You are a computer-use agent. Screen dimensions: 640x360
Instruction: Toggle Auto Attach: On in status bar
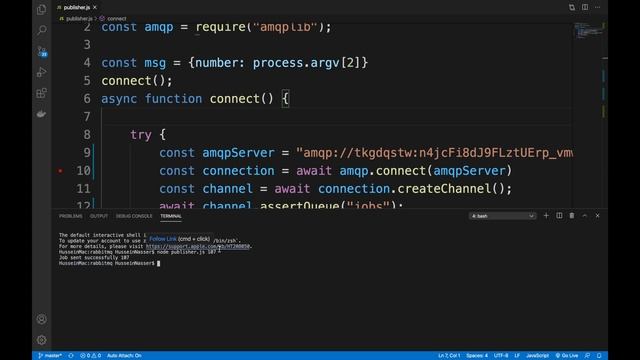point(124,356)
